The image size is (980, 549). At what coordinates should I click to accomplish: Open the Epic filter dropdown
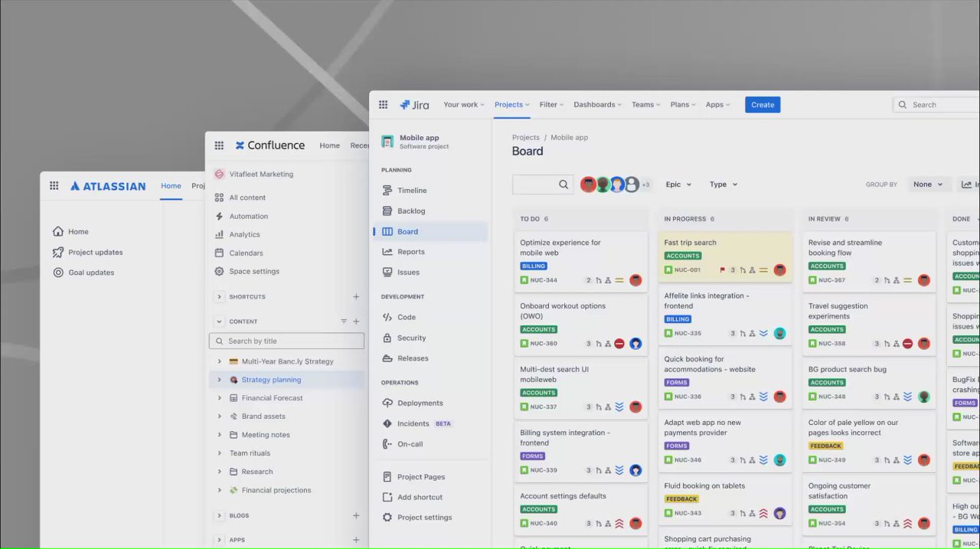(678, 185)
